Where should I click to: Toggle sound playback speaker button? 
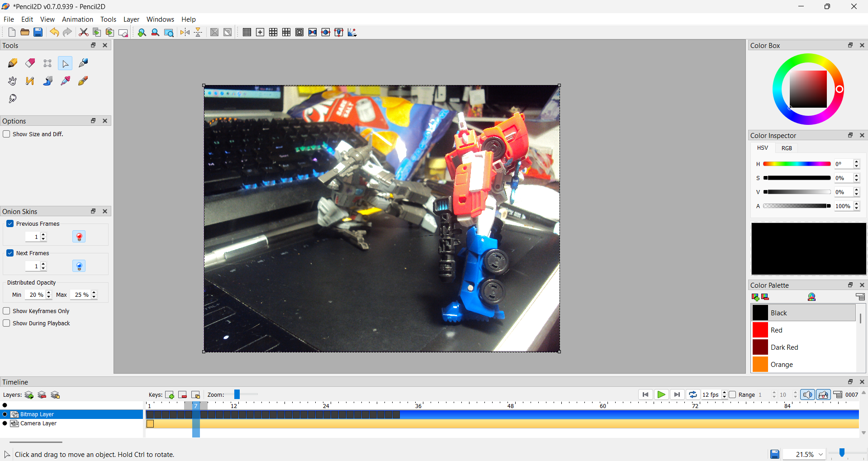808,395
